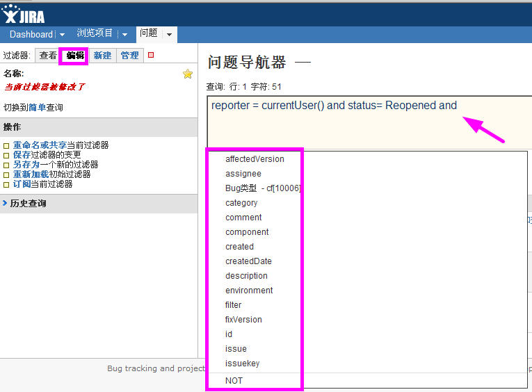Open the Dashboard menu
The image size is (532, 392).
[31, 34]
